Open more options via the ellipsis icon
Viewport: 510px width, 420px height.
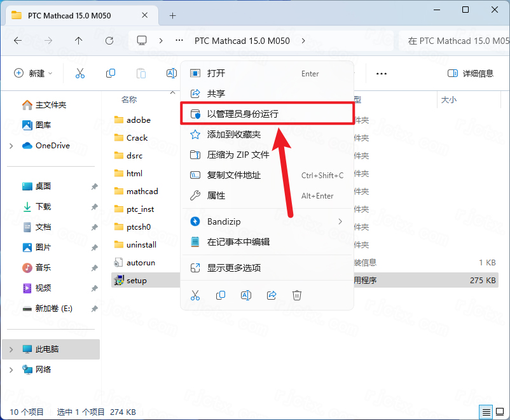pos(381,74)
